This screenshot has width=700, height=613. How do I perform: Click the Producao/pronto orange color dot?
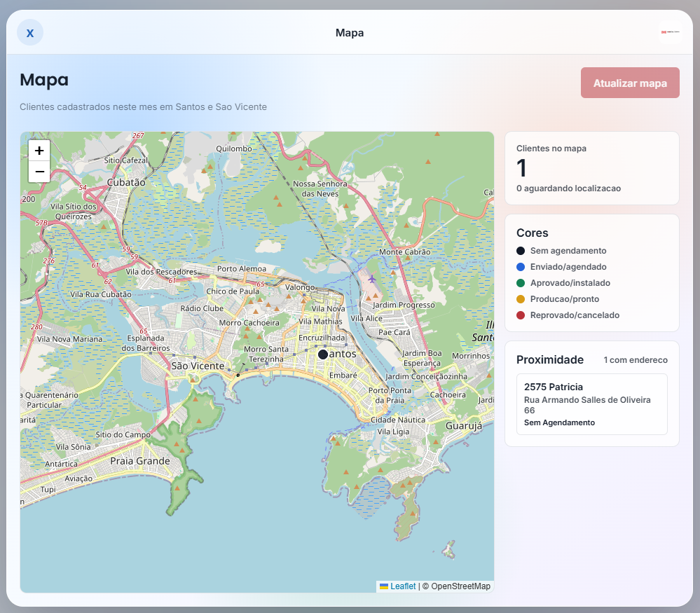coord(521,299)
